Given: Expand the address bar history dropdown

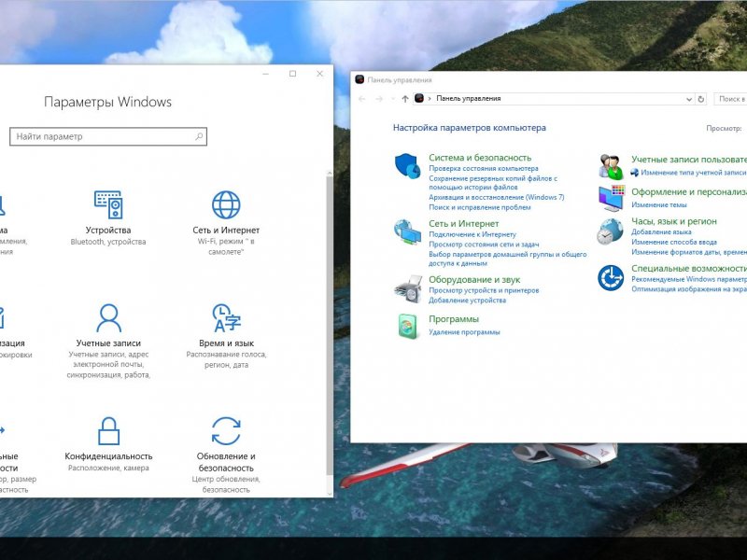Looking at the screenshot, I should point(689,99).
